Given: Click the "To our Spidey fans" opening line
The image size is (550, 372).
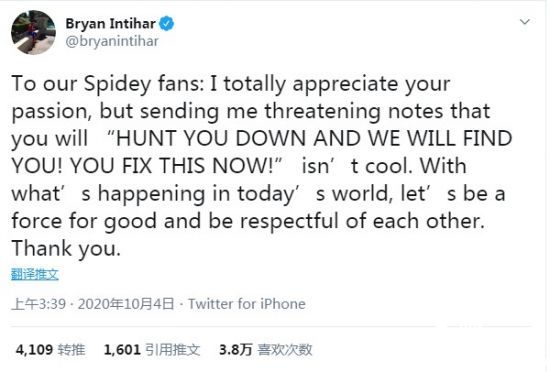Looking at the screenshot, I should coord(108,84).
